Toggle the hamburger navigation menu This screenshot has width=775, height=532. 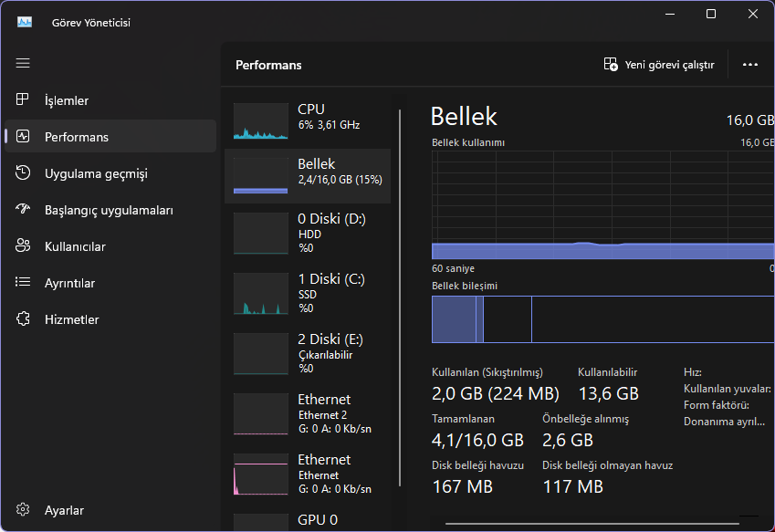pyautogui.click(x=23, y=63)
